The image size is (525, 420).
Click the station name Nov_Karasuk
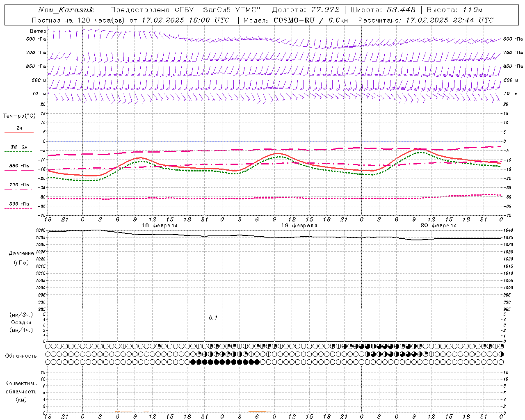(66, 10)
